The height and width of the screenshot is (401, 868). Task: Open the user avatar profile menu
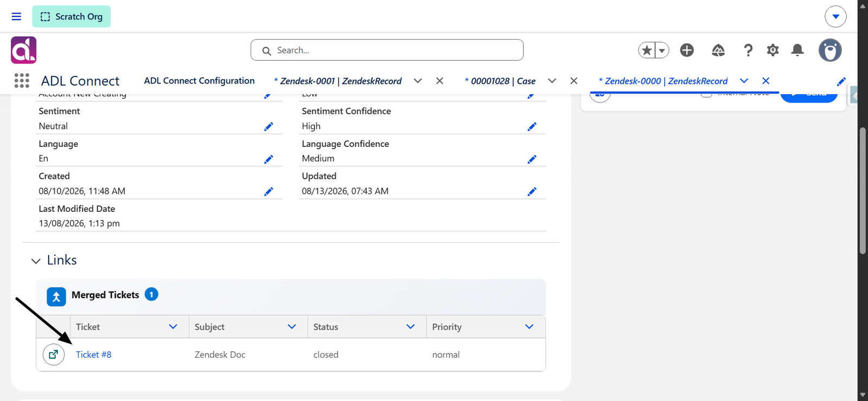click(x=830, y=50)
